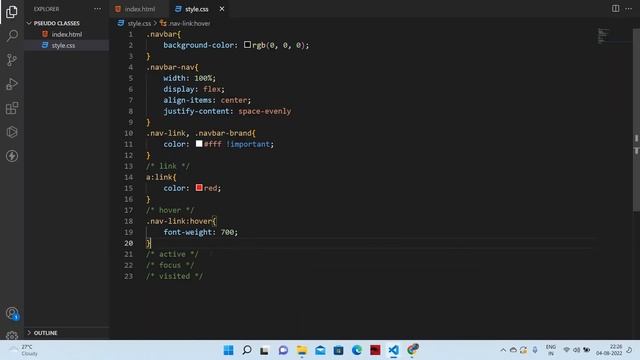Click the microphone tray icon
This screenshot has height=360, width=640.
[535, 350]
